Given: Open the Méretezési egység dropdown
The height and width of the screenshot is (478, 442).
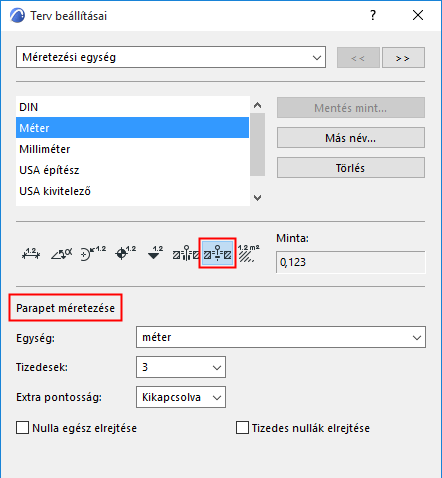Looking at the screenshot, I should pyautogui.click(x=171, y=57).
